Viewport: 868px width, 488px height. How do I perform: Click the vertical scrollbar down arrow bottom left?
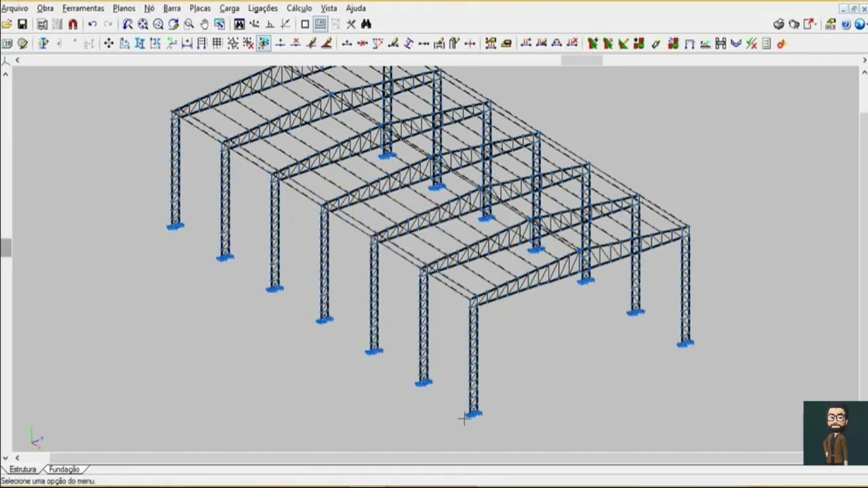(5, 457)
